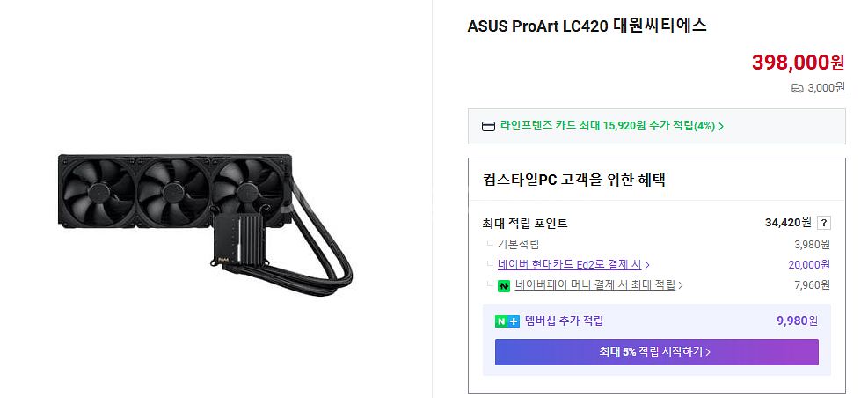Open the question mark help icon

click(824, 223)
